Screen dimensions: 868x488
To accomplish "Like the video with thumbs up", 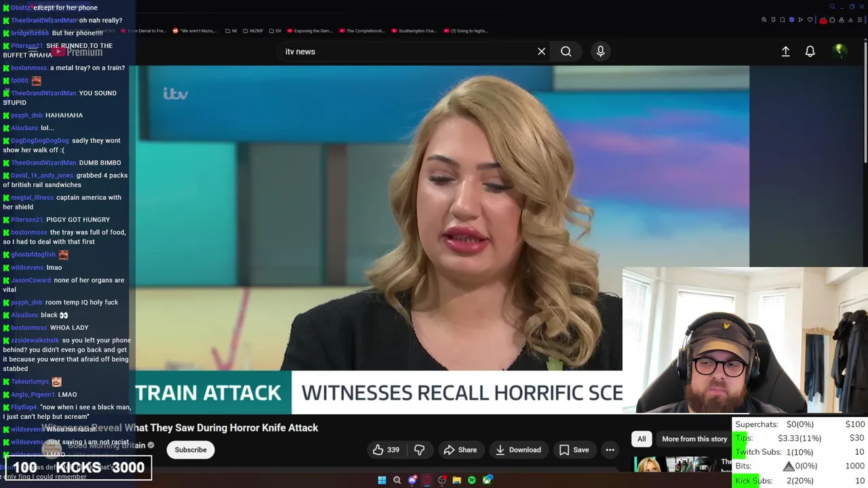I will pos(386,449).
